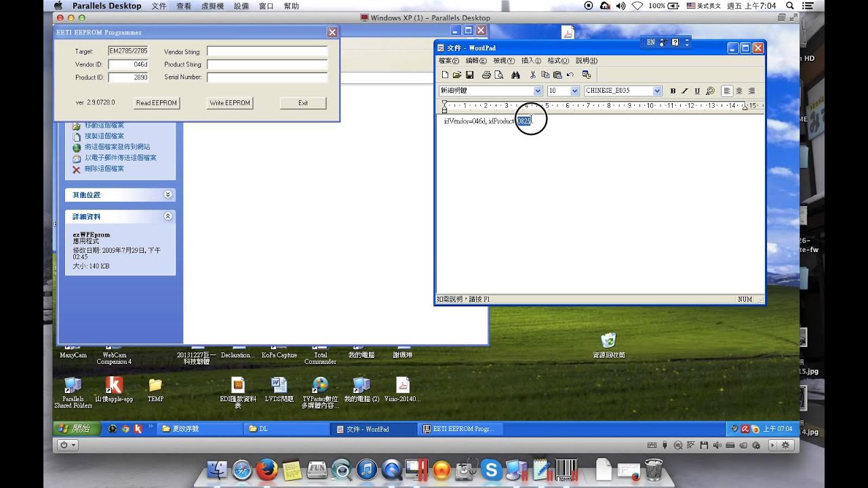Click the New document icon in WordPad
The image size is (868, 488).
tap(446, 75)
